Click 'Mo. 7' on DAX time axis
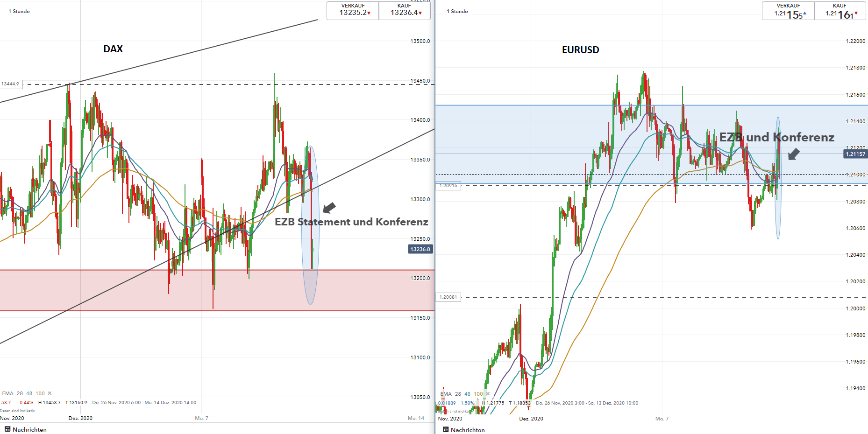 [x=201, y=418]
